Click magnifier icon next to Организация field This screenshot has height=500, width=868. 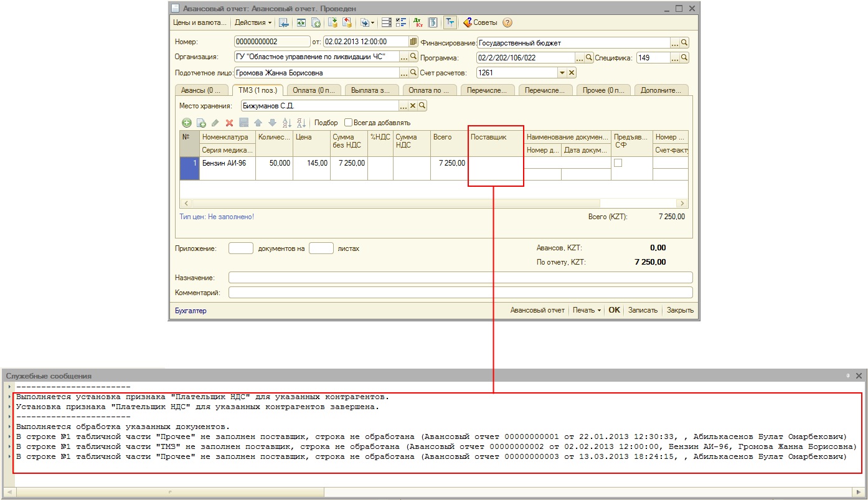413,57
